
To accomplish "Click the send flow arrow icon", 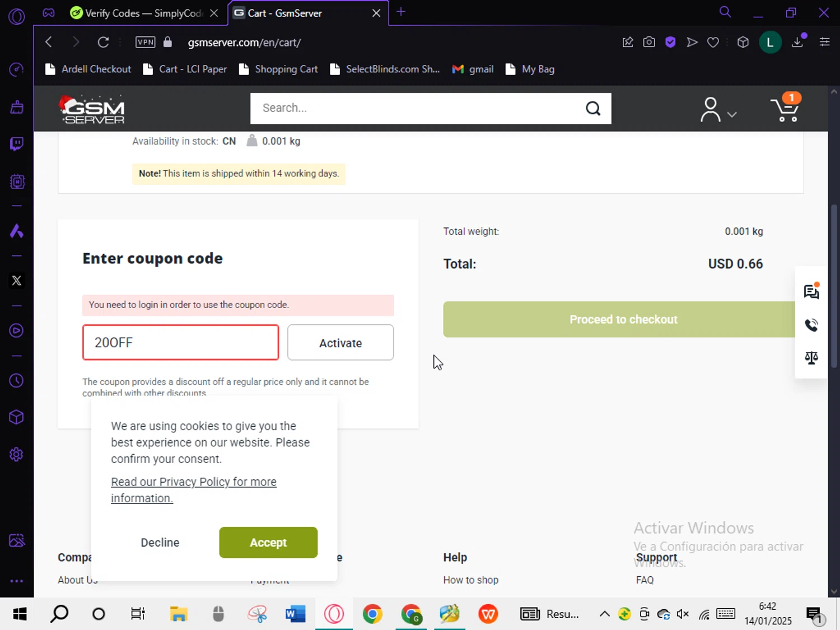I will [692, 42].
